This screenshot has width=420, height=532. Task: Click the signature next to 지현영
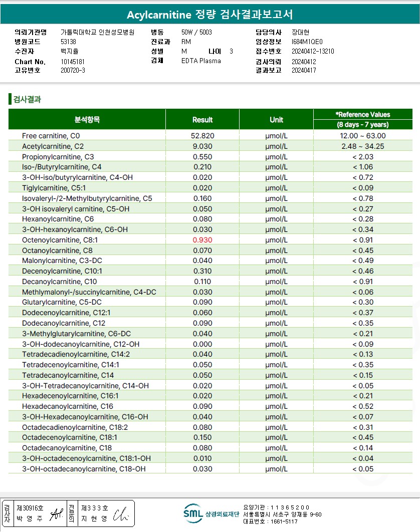[x=121, y=514]
